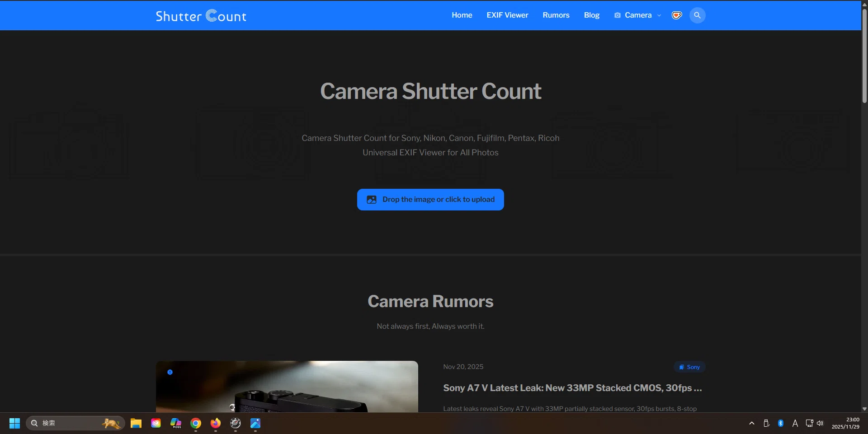The image size is (868, 434).
Task: Click the scrollbar down arrow
Action: coord(864,409)
